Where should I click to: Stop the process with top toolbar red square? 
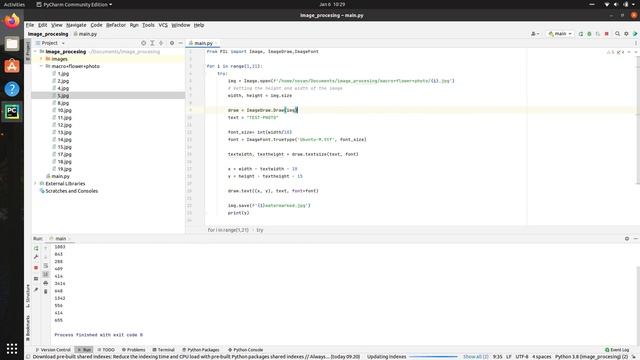click(x=607, y=34)
